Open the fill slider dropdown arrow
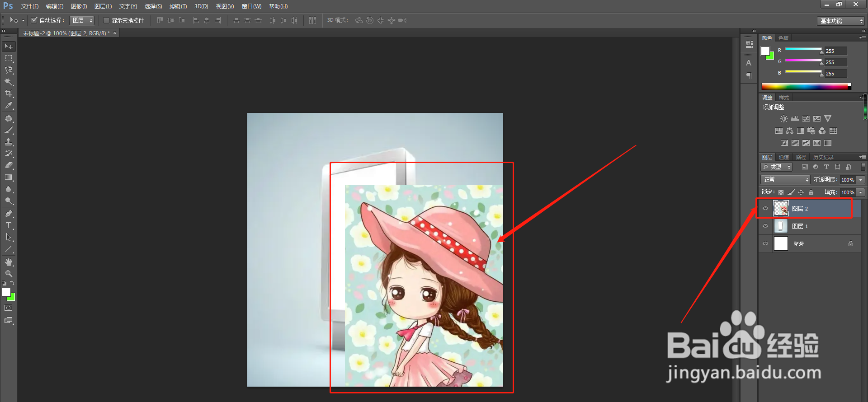This screenshot has width=868, height=402. [x=861, y=192]
